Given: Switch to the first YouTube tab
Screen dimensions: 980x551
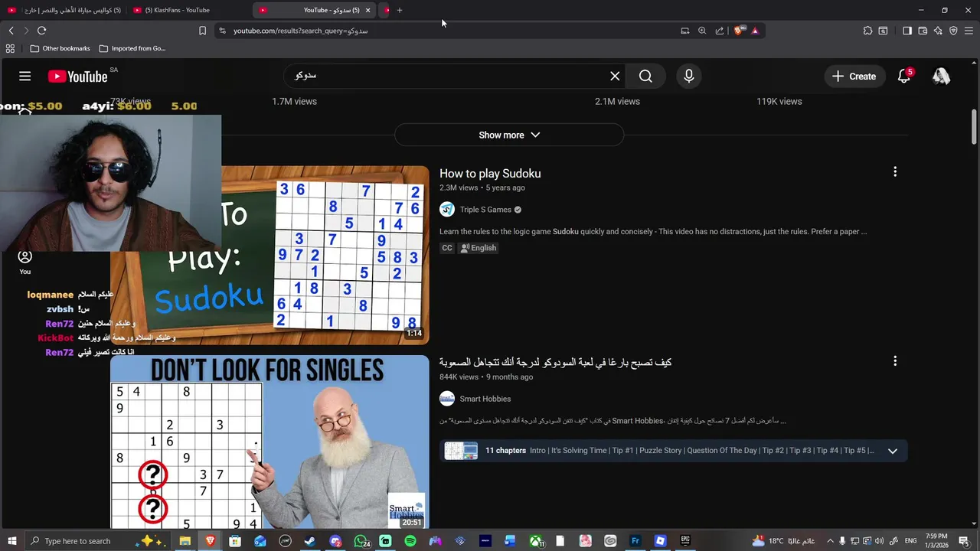Looking at the screenshot, I should [x=65, y=10].
